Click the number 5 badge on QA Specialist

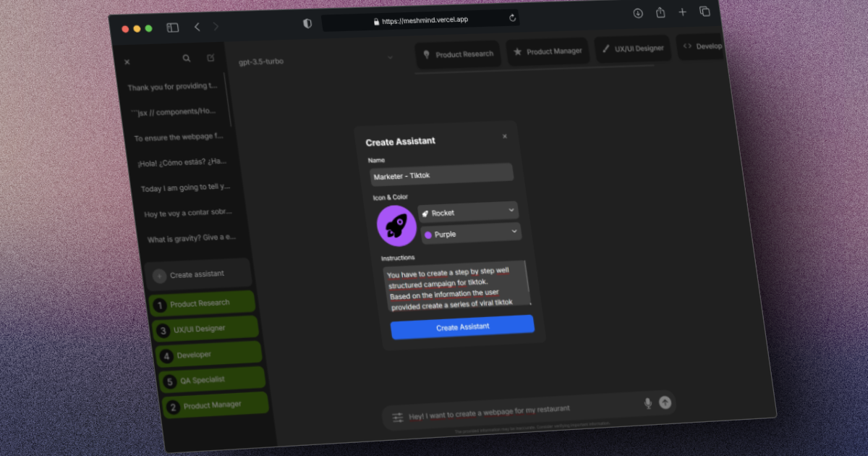coord(170,381)
